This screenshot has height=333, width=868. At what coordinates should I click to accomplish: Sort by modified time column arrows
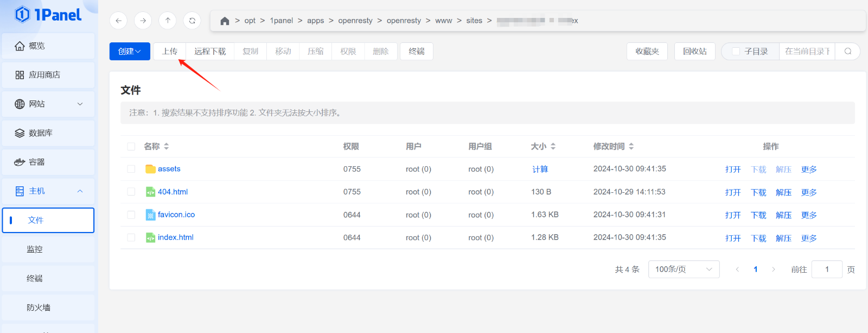point(631,147)
